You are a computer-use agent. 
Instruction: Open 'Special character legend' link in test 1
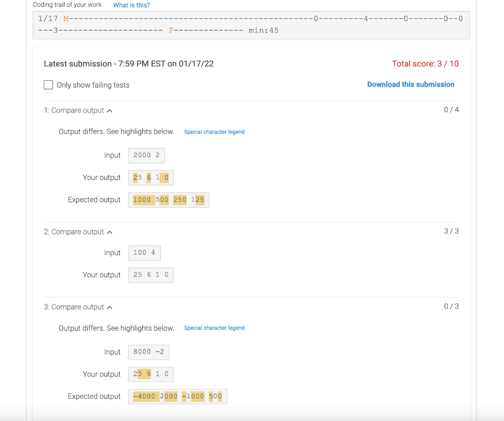coord(214,132)
